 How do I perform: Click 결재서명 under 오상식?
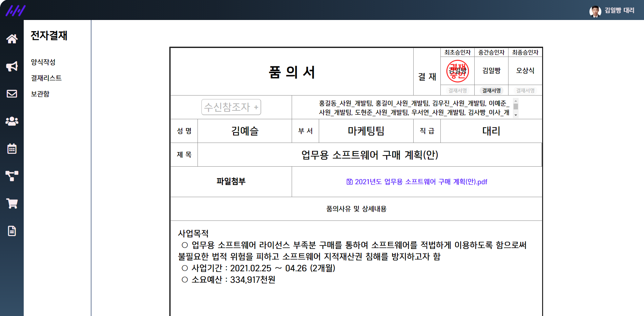[x=525, y=90]
